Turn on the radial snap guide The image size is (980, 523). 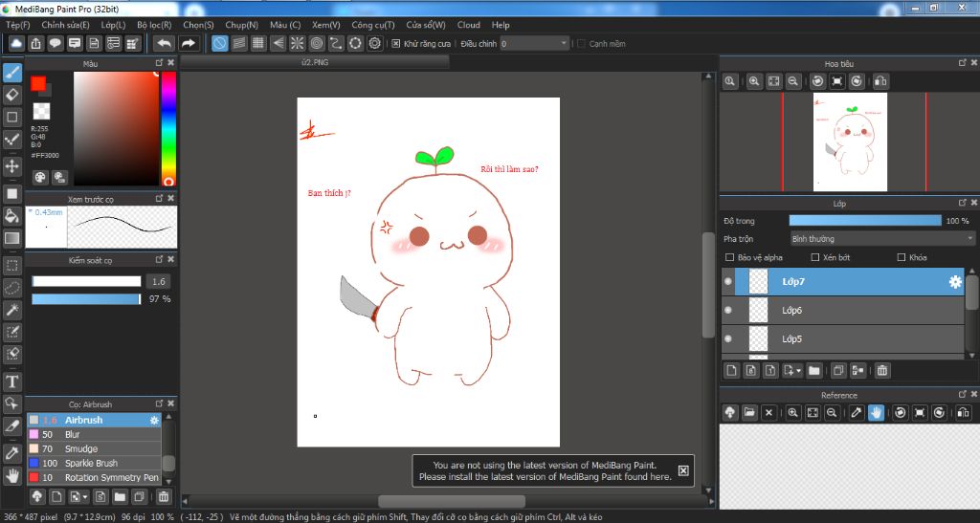click(297, 43)
